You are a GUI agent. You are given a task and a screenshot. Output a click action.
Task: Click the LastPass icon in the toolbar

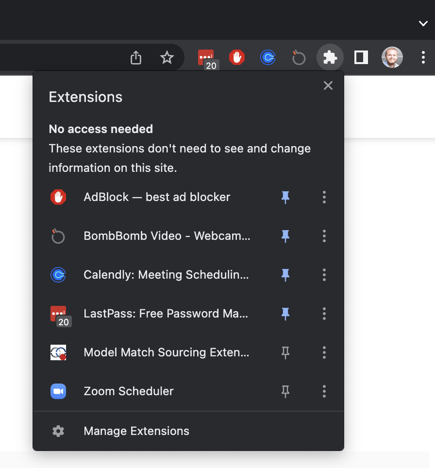[x=207, y=59]
